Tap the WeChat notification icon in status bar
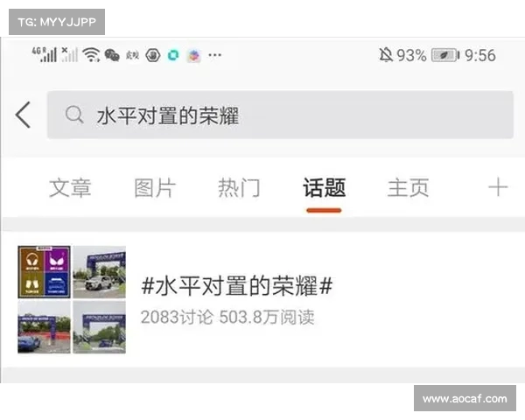This screenshot has height=420, width=525. coord(112,55)
